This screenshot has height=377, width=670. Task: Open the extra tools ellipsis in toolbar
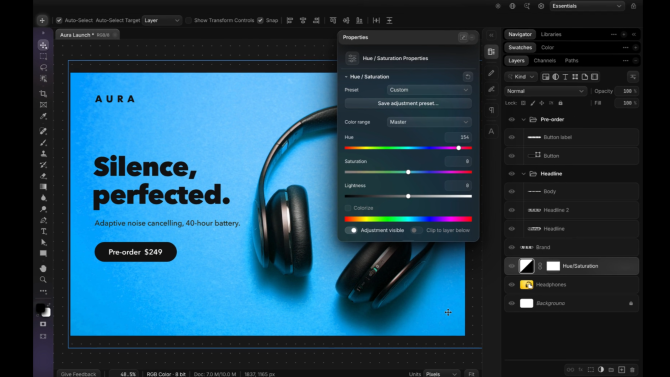point(43,291)
